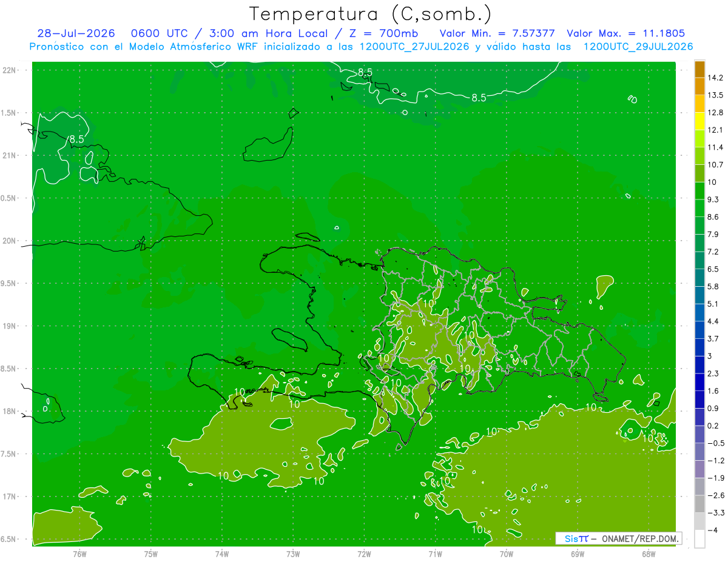Pick the teal swatch between 5.8 and 6.5

point(699,278)
